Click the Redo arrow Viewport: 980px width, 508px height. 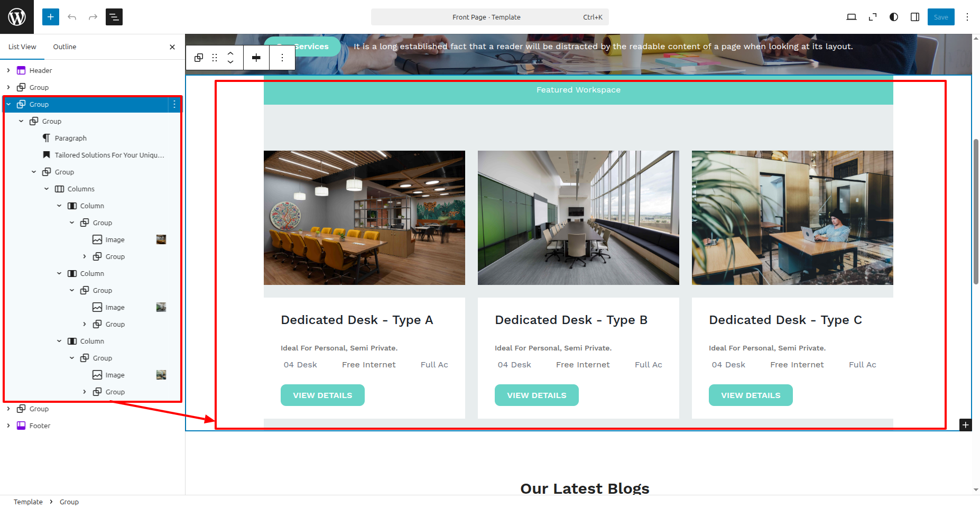pos(93,17)
